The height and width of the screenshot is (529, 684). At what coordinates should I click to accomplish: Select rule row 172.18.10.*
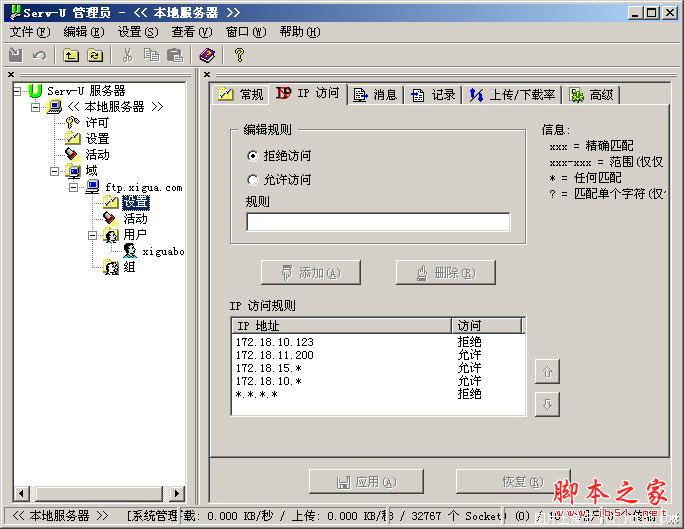pyautogui.click(x=378, y=381)
